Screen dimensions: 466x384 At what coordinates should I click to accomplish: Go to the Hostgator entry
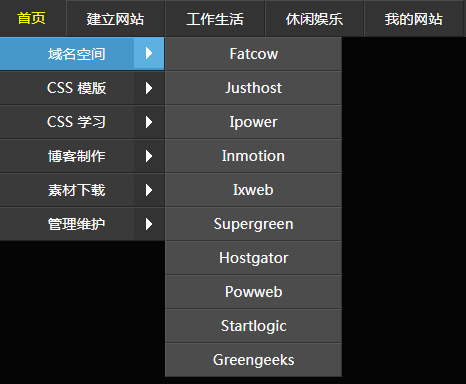coord(253,258)
